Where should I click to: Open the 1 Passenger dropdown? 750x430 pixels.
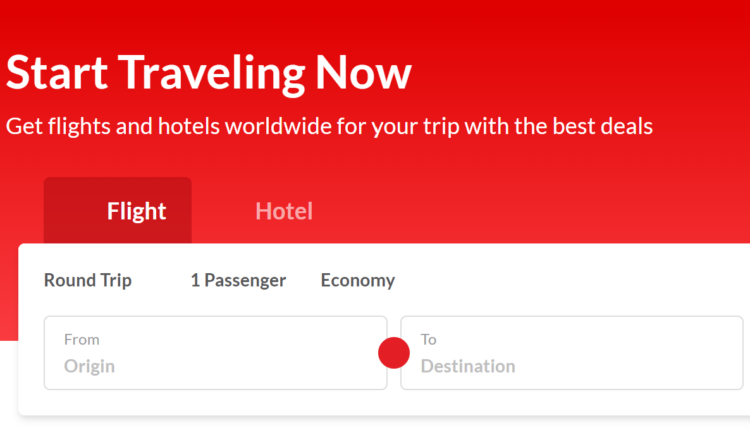point(238,280)
